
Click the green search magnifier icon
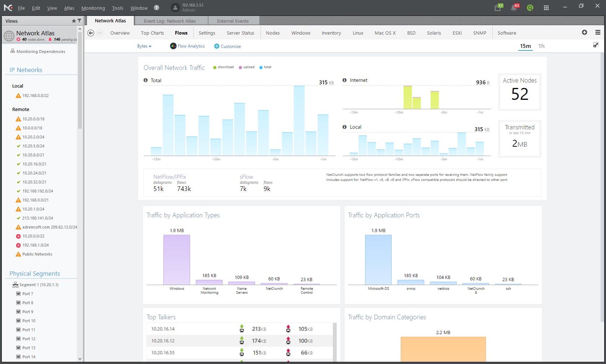[530, 8]
